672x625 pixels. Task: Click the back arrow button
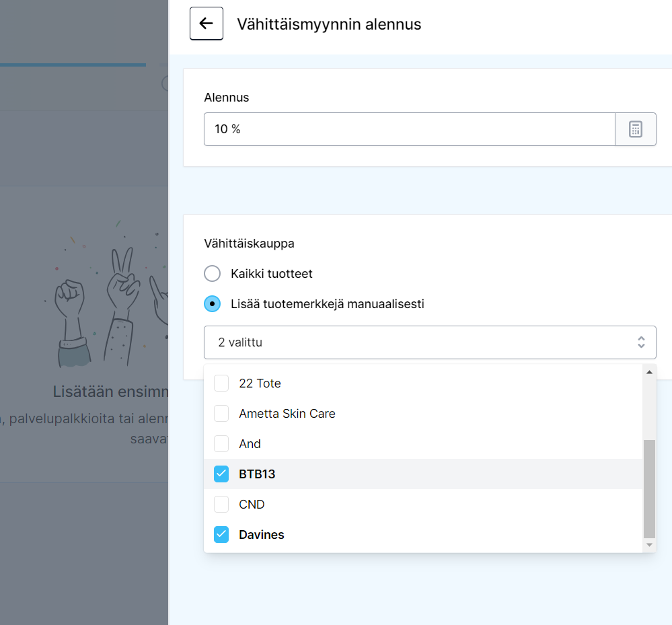click(x=206, y=23)
